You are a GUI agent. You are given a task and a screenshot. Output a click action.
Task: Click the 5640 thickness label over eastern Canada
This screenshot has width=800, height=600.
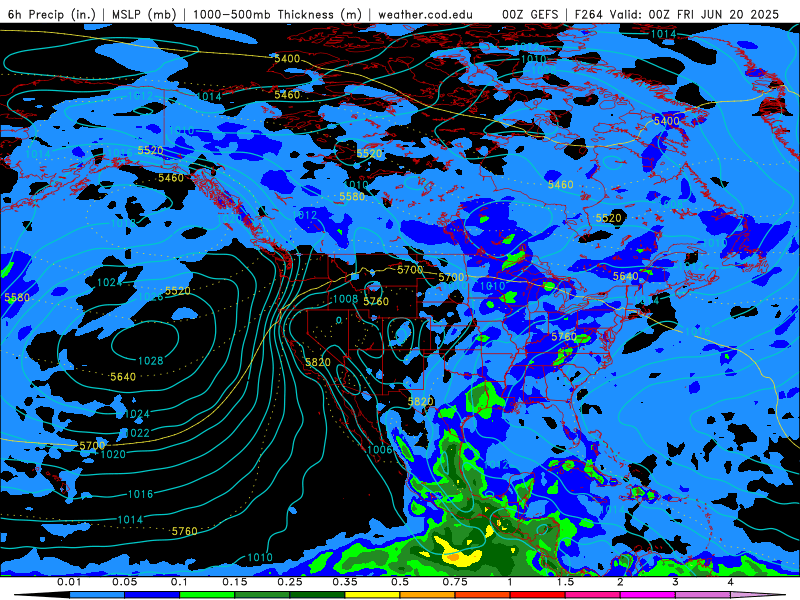(626, 276)
